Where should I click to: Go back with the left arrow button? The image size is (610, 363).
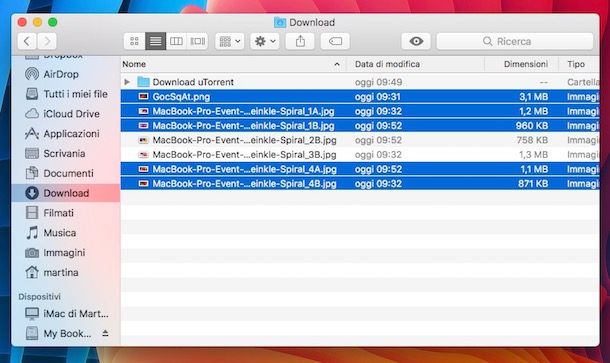(x=27, y=41)
